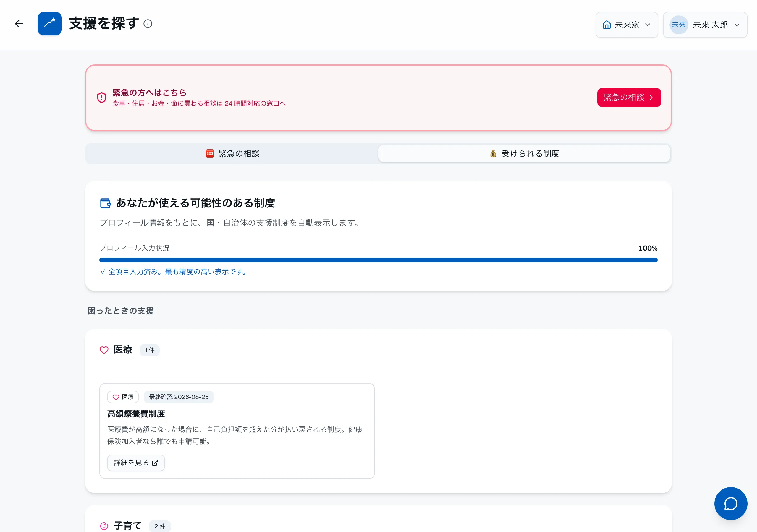Open the 未来 太郎 user menu
The height and width of the screenshot is (532, 757).
click(x=705, y=25)
